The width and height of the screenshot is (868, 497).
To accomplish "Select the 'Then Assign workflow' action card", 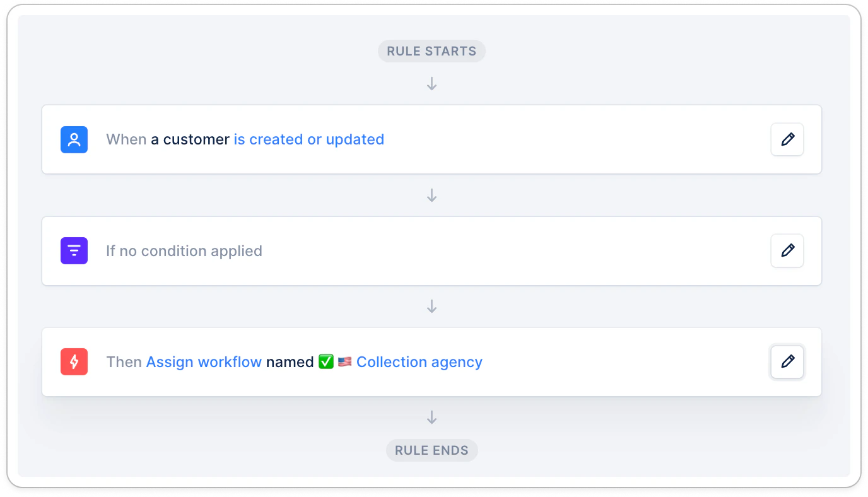I will pos(431,362).
